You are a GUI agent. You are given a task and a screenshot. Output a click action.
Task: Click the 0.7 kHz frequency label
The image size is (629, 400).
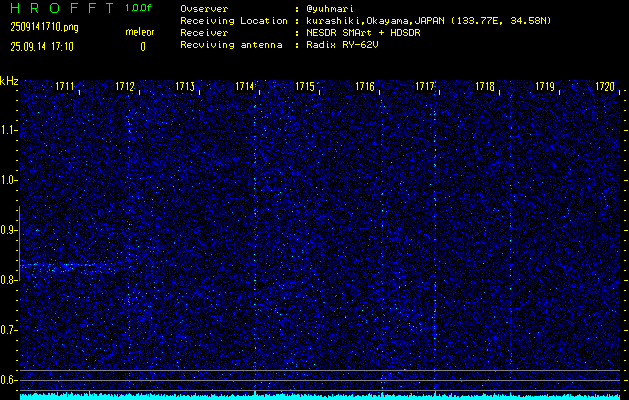point(8,330)
